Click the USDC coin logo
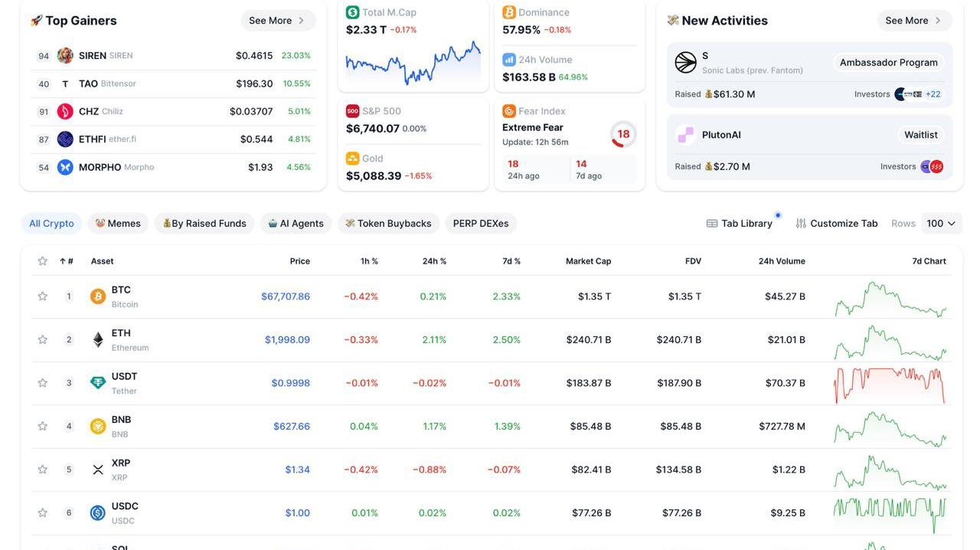The height and width of the screenshot is (550, 980). coord(98,512)
